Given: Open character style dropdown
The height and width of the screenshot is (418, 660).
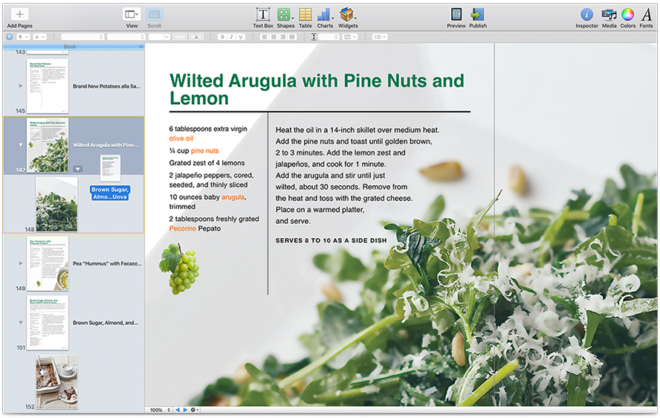Looking at the screenshot, I should point(40,37).
